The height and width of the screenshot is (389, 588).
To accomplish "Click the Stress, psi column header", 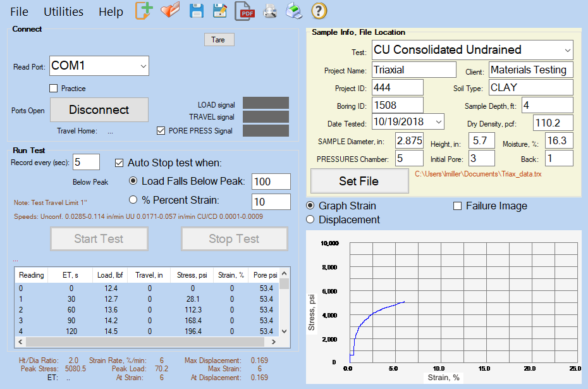I will [x=192, y=275].
